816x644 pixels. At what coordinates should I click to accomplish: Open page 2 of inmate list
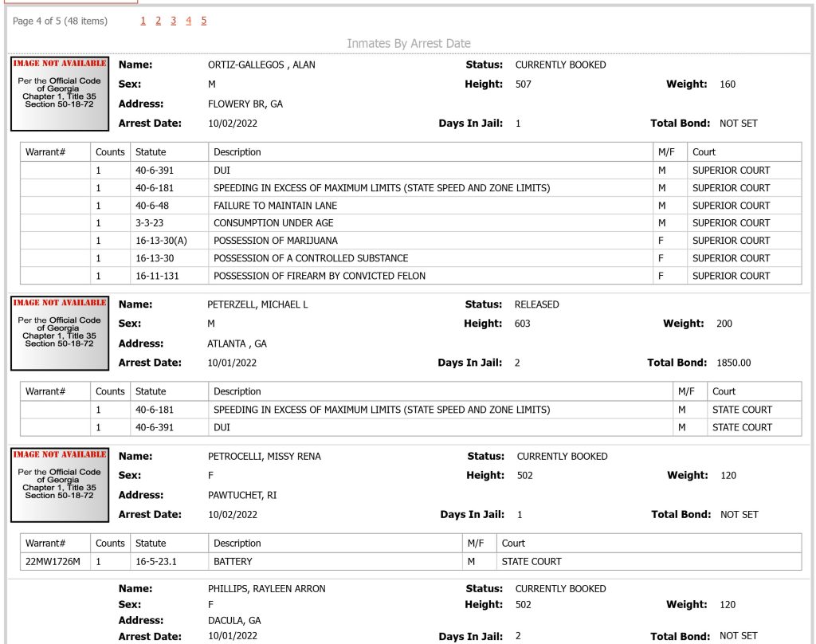click(159, 21)
